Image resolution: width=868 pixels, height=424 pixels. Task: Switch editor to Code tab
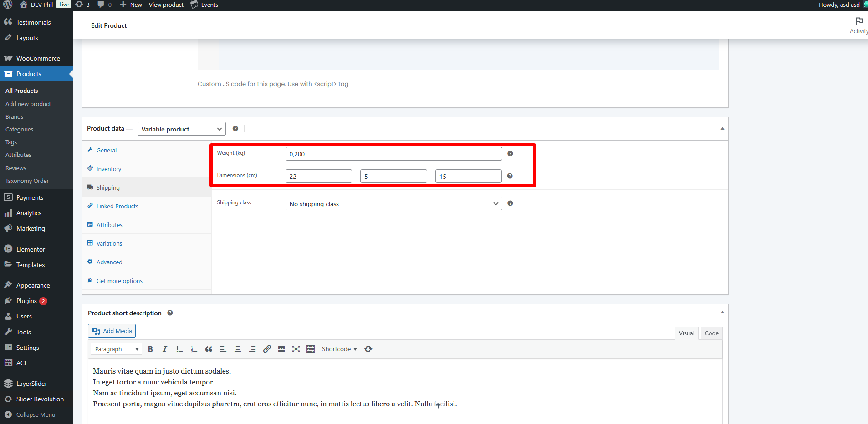pos(711,333)
